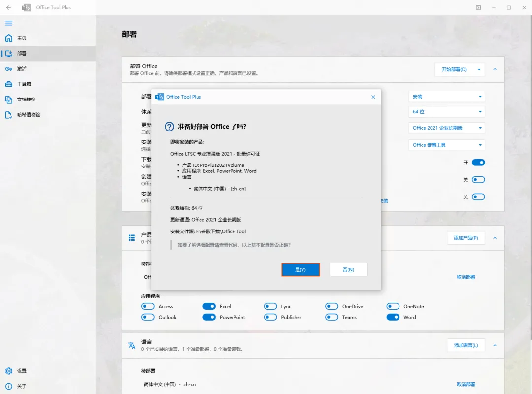
Task: Go to 主页 page
Action: pos(48,38)
